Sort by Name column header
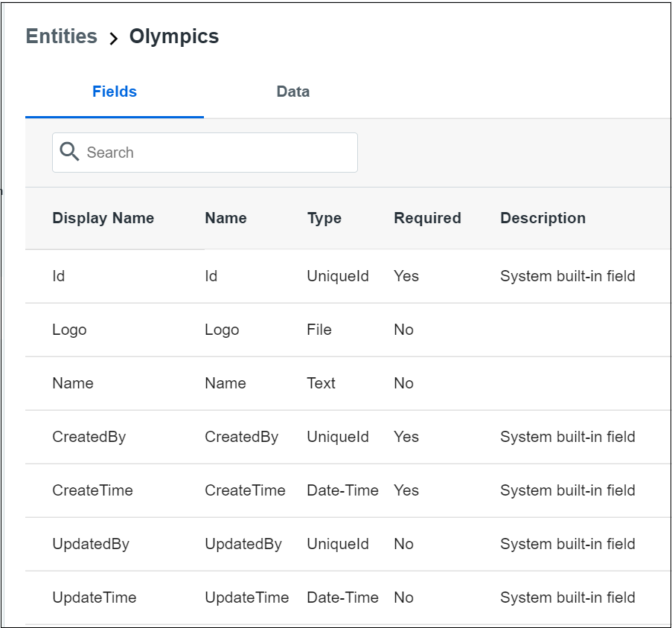This screenshot has width=672, height=628. point(225,218)
